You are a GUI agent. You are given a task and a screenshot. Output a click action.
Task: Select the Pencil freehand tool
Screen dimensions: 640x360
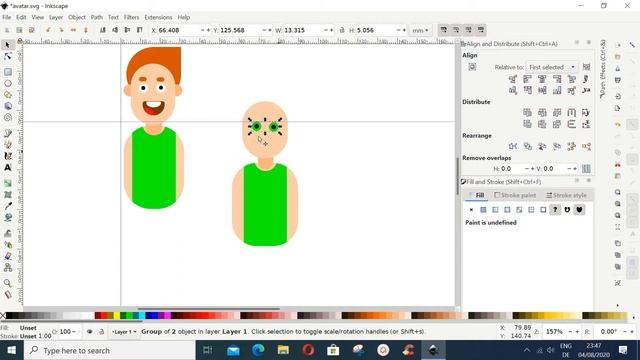click(x=7, y=133)
